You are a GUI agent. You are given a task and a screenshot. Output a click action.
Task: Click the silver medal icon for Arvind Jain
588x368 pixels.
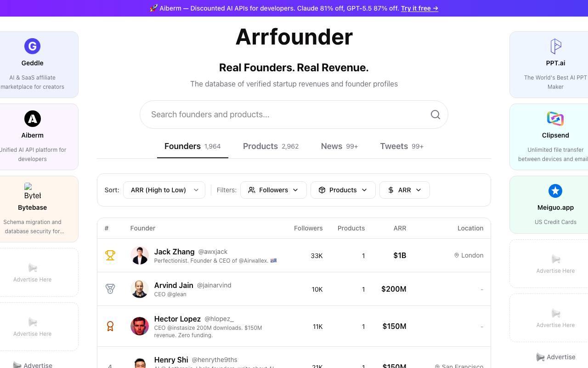(110, 289)
